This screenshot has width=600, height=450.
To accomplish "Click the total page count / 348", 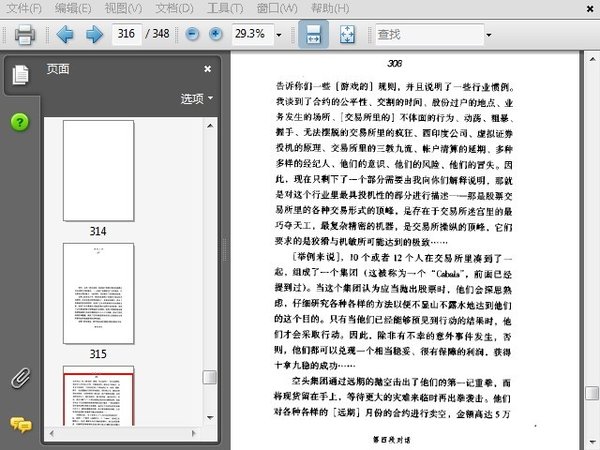I will point(157,34).
